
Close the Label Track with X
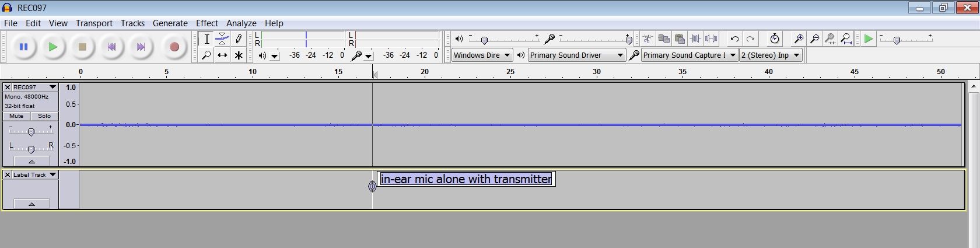[x=7, y=175]
